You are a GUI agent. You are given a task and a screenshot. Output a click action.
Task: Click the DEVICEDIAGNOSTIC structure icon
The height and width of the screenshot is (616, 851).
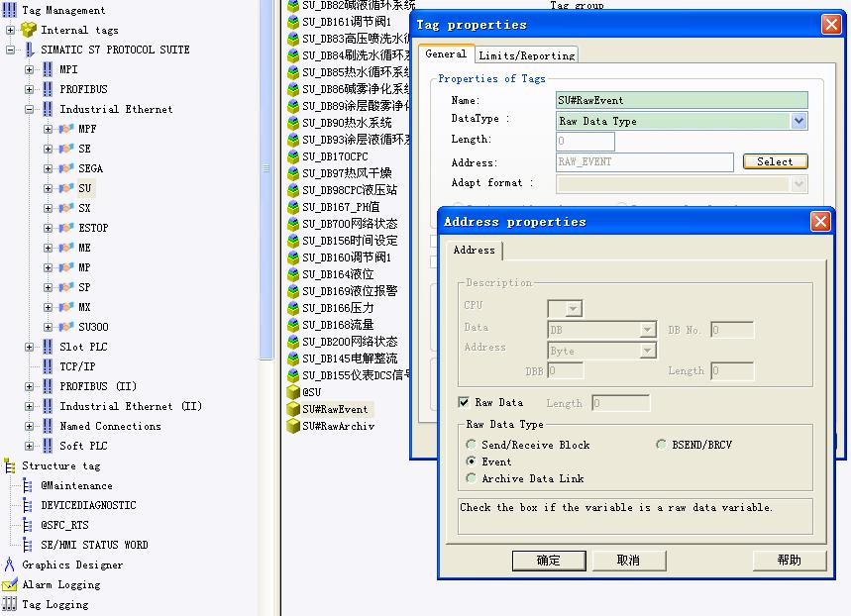[28, 505]
